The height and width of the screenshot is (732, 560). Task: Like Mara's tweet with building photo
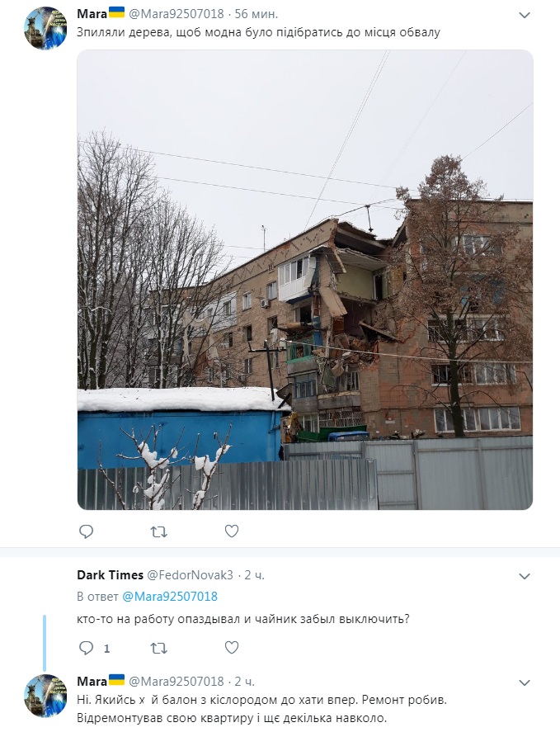pyautogui.click(x=232, y=531)
